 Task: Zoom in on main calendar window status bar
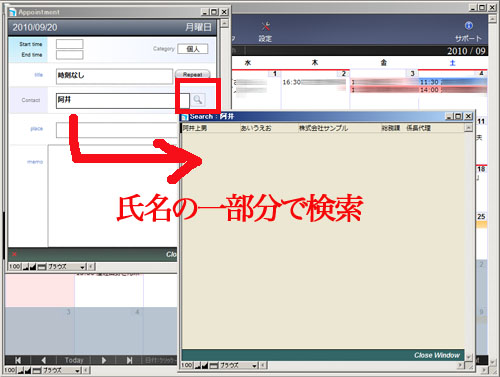pos(28,370)
